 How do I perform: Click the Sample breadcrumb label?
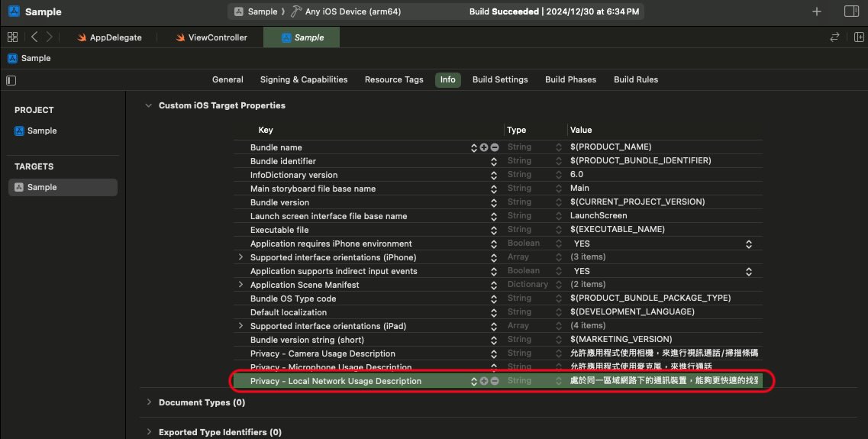point(35,58)
